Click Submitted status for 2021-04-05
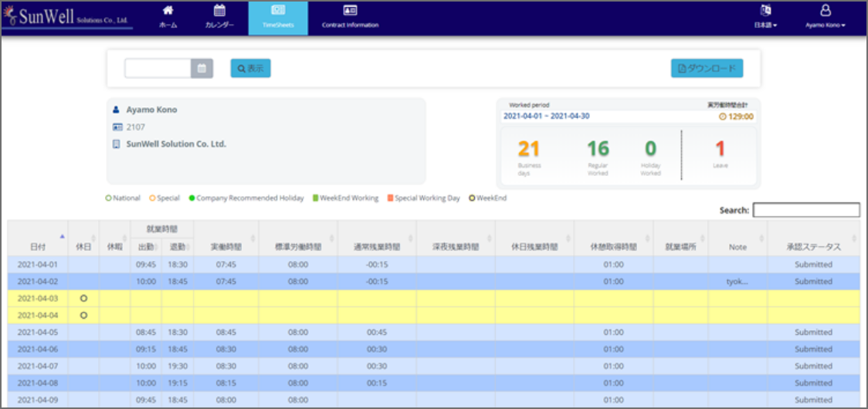 pyautogui.click(x=813, y=332)
